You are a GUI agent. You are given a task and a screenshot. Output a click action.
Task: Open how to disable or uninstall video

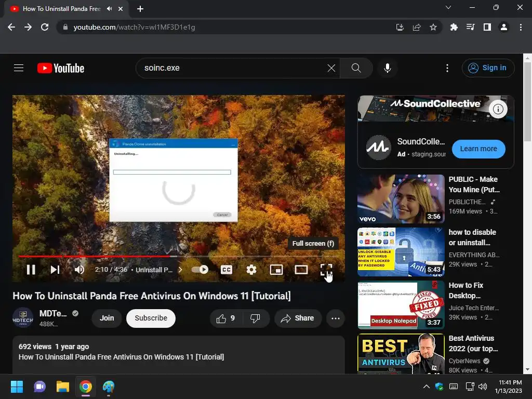[x=472, y=237]
